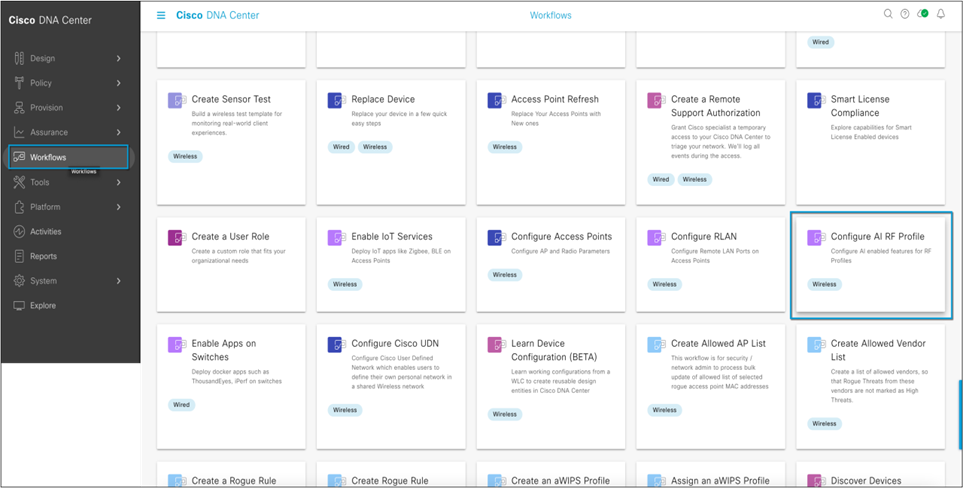Open the Configure Access Points workflow

point(551,265)
